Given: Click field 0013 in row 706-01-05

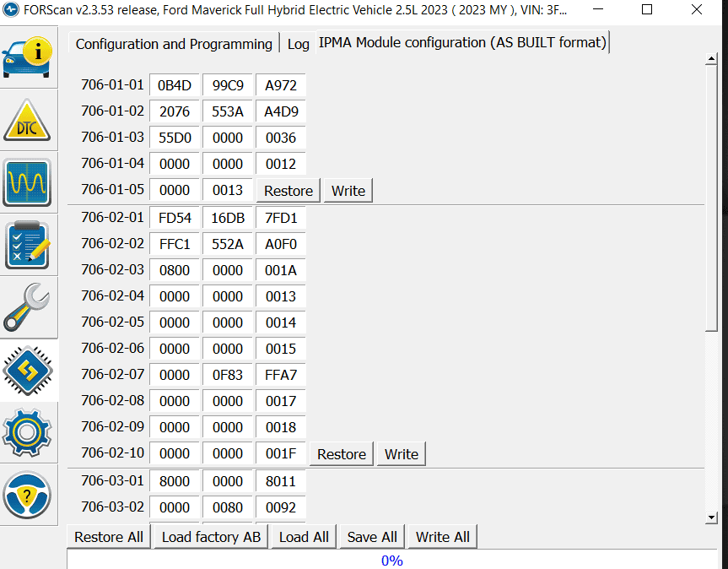Looking at the screenshot, I should 228,190.
